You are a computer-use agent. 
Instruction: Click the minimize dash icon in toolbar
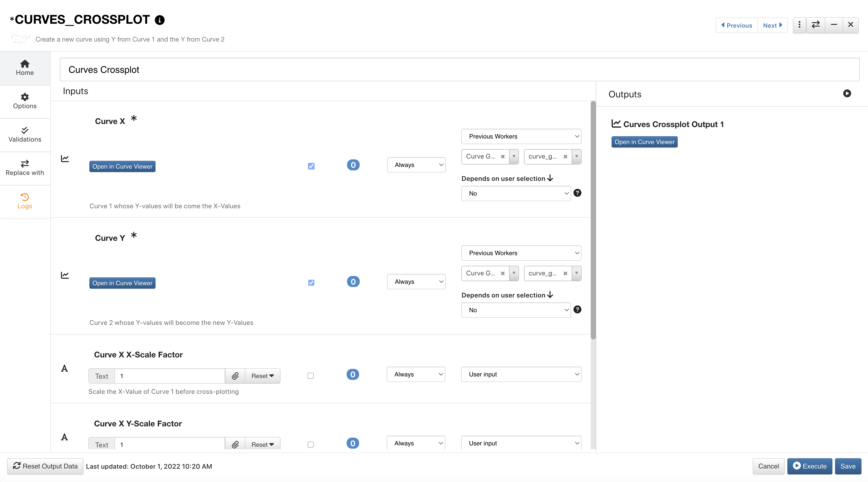834,25
